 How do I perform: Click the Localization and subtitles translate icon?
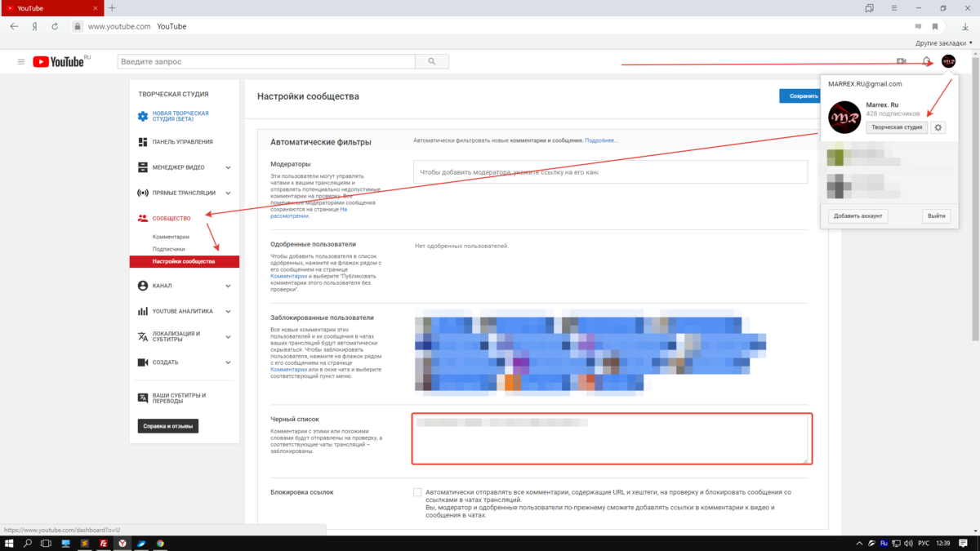[x=143, y=336]
